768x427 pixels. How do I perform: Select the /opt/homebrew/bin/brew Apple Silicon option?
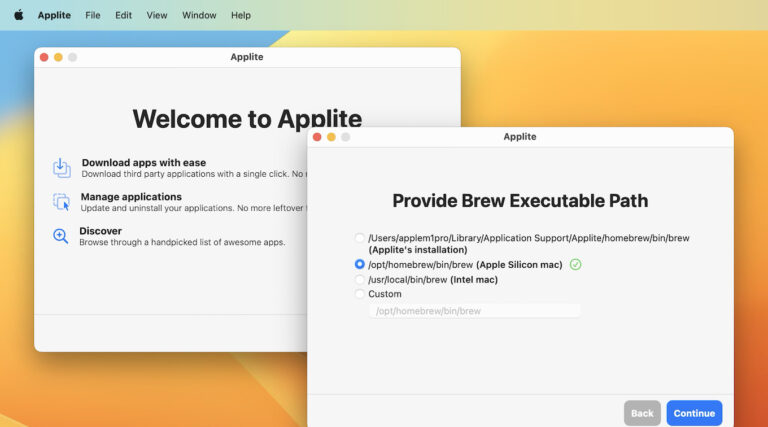coord(360,264)
